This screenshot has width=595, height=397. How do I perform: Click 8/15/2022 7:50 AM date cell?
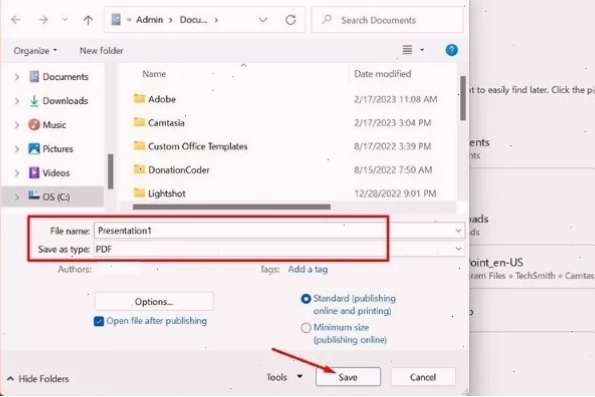[x=393, y=170]
